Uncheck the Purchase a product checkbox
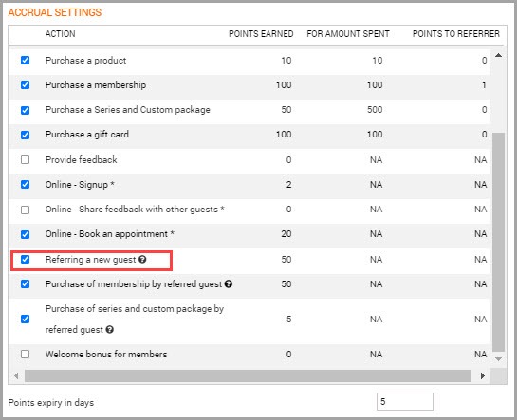The height and width of the screenshot is (420, 517). (25, 61)
